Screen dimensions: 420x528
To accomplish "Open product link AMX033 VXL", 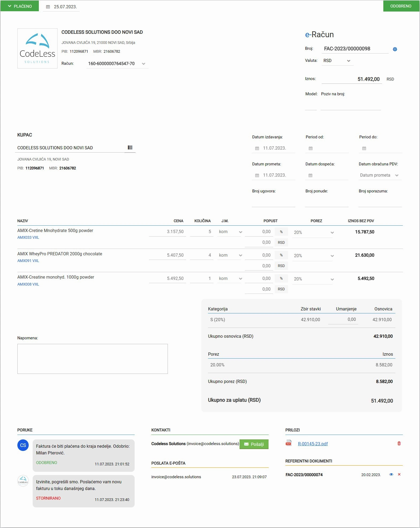I will click(x=28, y=237).
